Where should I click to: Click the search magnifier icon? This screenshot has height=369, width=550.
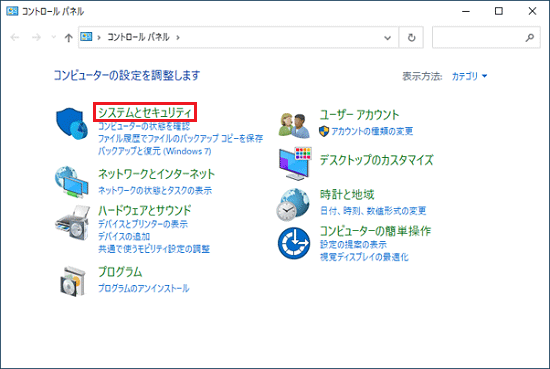[530, 37]
